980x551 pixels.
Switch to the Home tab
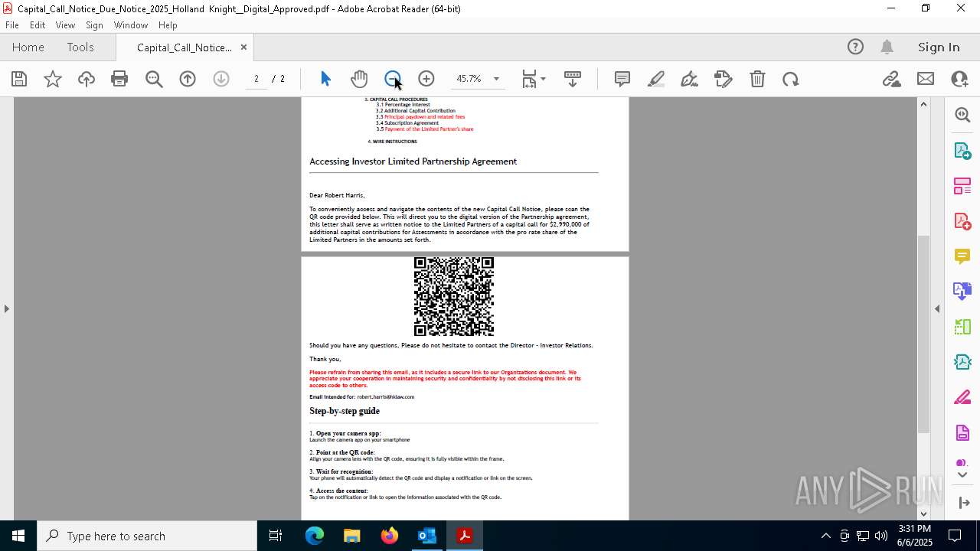click(x=28, y=47)
